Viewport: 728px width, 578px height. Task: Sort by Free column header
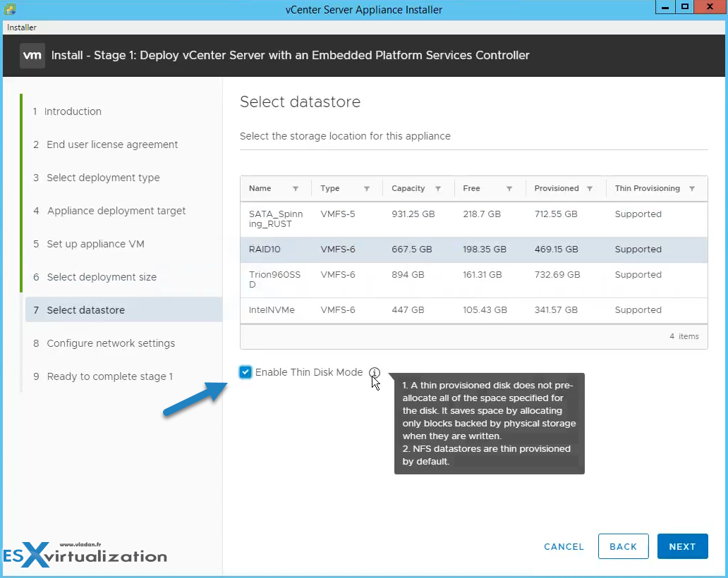pos(471,188)
